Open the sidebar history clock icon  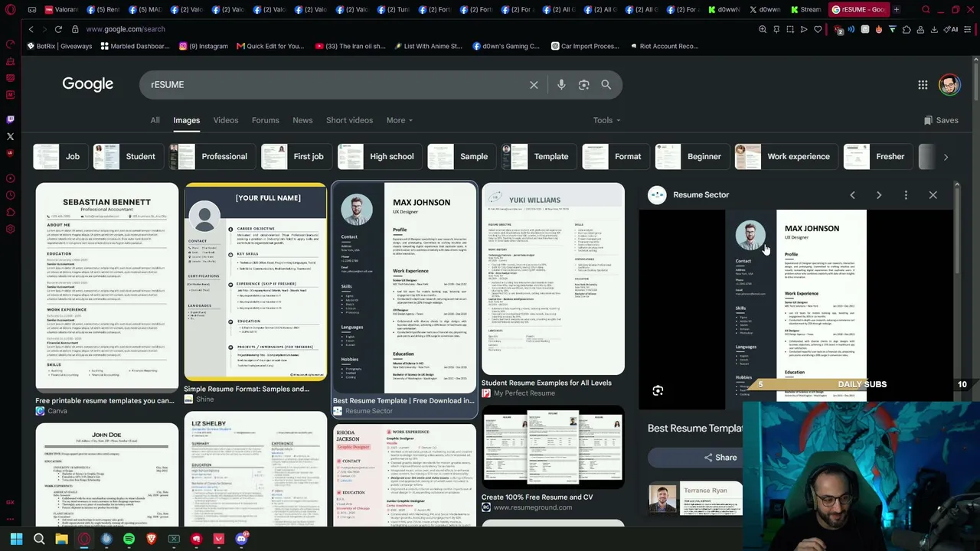10,195
